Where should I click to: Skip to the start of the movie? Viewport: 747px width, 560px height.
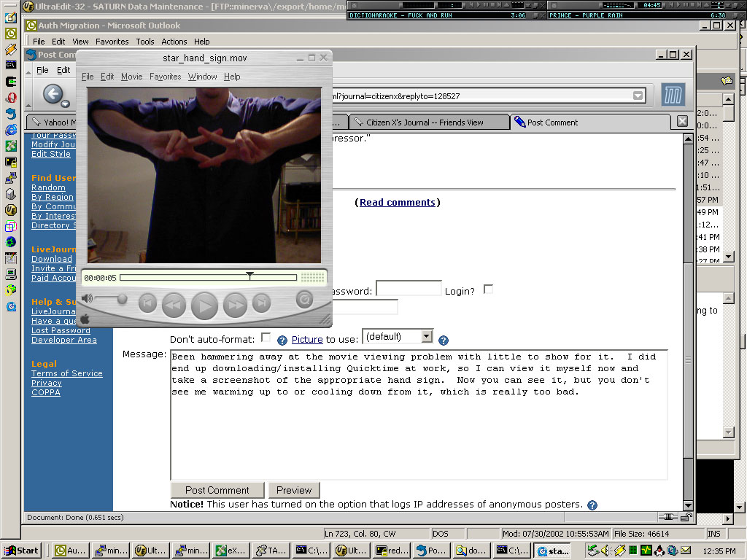(147, 303)
